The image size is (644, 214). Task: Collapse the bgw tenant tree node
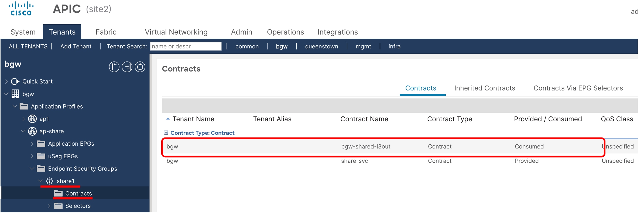point(6,94)
